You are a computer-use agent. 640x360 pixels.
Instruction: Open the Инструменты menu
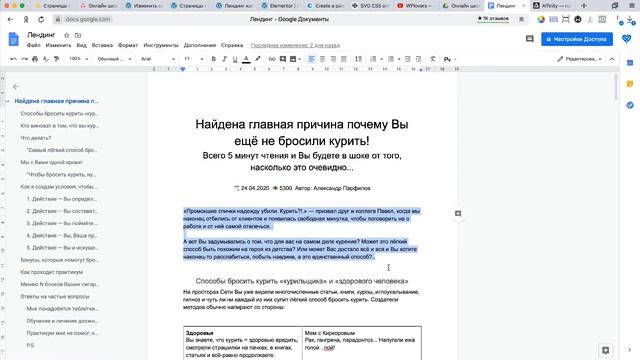tap(161, 45)
